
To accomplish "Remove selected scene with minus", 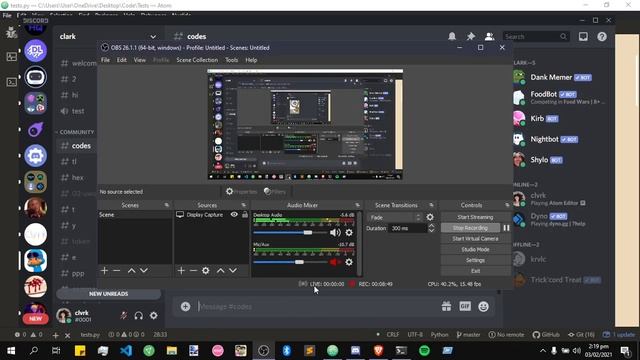I will click(117, 271).
